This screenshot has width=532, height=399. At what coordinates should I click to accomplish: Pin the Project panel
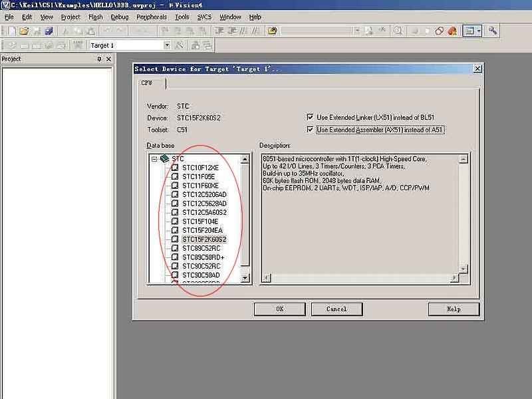click(x=99, y=59)
